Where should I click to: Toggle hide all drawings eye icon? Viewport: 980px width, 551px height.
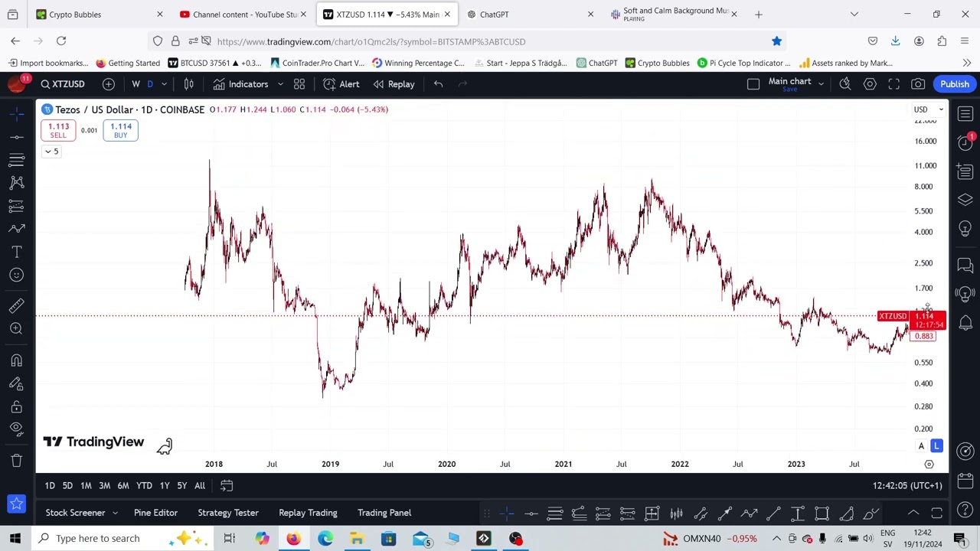pyautogui.click(x=17, y=429)
